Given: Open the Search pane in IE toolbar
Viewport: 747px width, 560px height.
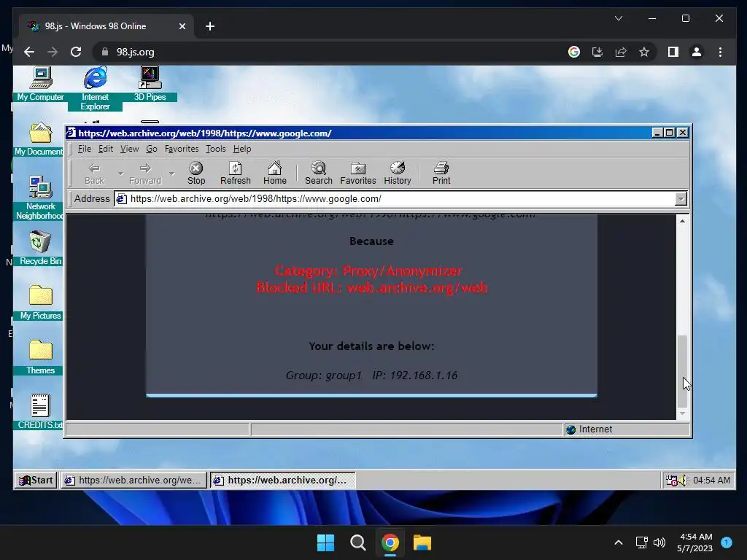Looking at the screenshot, I should point(318,174).
